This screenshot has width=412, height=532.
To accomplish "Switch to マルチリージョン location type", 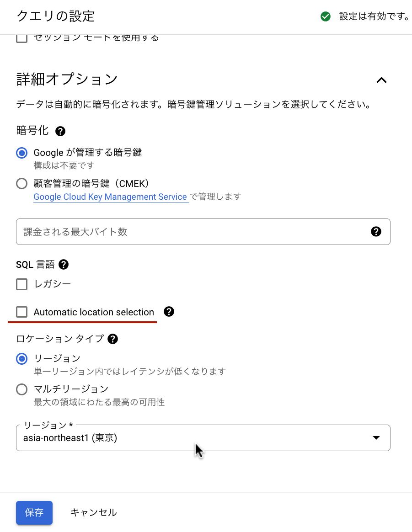I will tap(21, 389).
